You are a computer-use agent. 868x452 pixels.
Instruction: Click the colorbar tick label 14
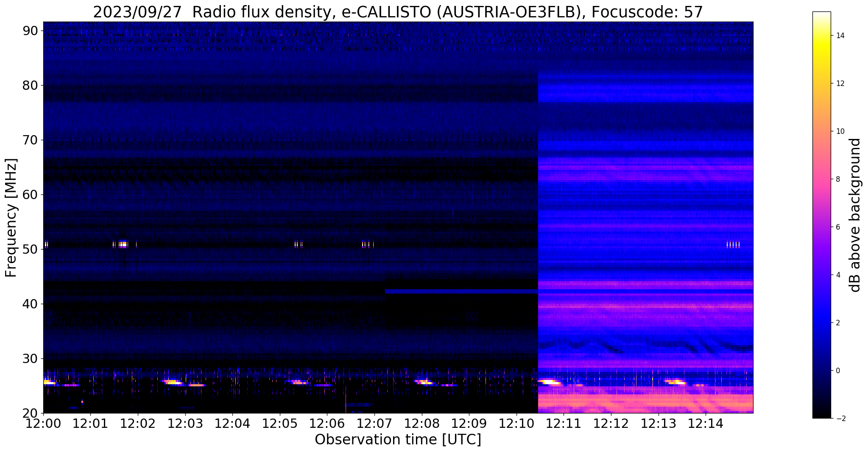[840, 36]
